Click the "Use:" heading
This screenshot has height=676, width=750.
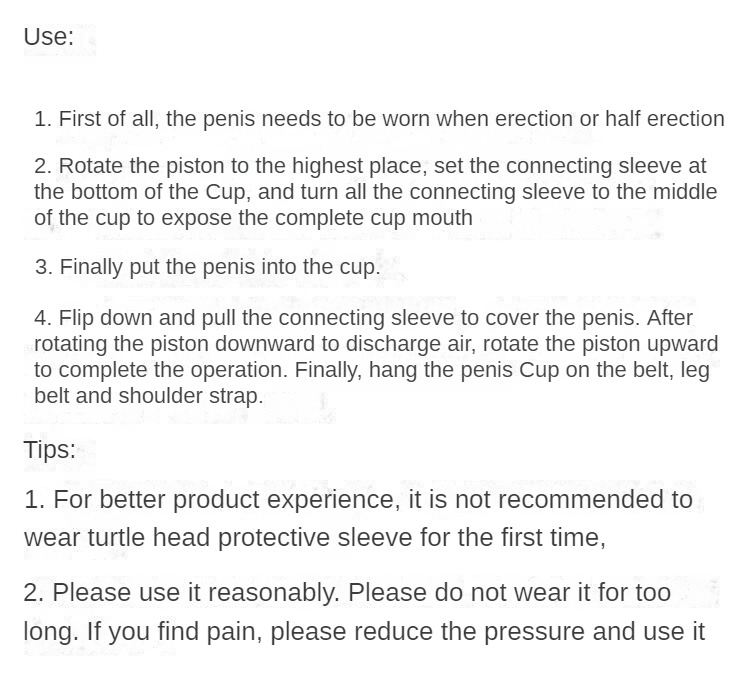click(x=49, y=37)
